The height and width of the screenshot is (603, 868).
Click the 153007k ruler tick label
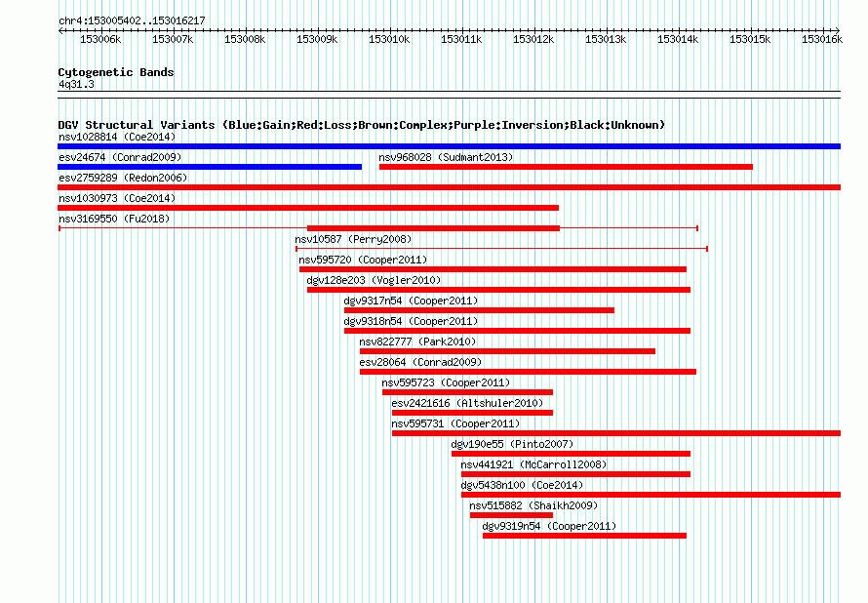[173, 39]
